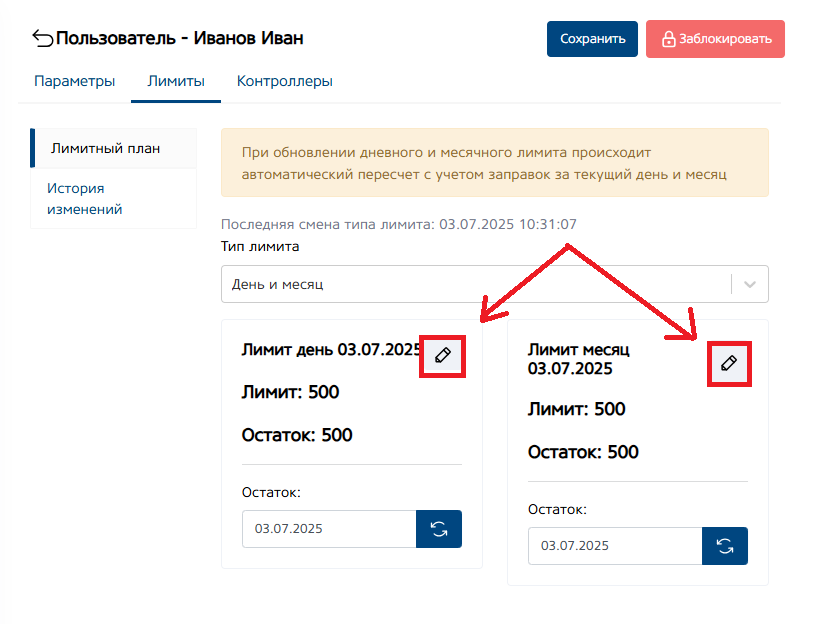Open История изменений in the sidebar
This screenshot has width=820, height=624.
point(85,198)
